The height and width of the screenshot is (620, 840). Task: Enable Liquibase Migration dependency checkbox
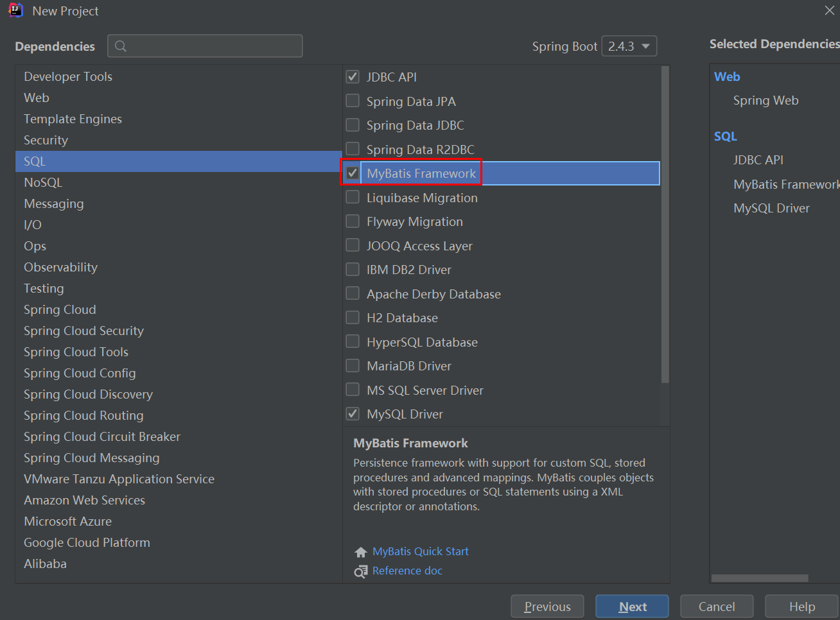click(x=353, y=198)
